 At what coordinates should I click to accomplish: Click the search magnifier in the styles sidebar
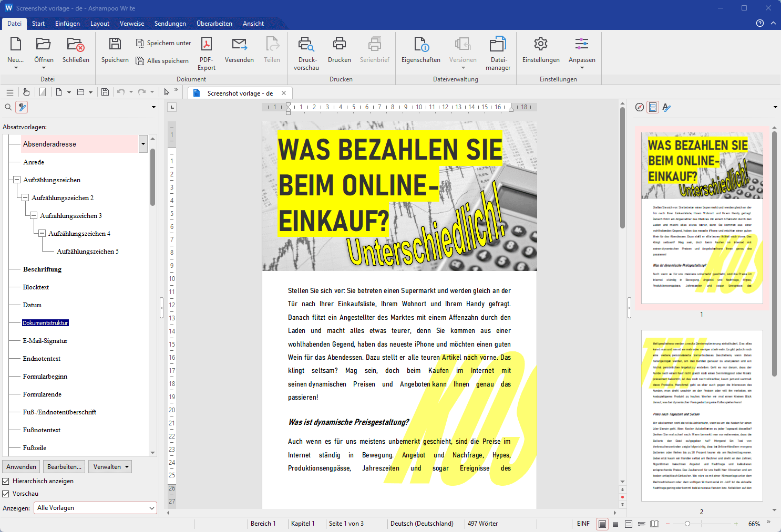(8, 107)
